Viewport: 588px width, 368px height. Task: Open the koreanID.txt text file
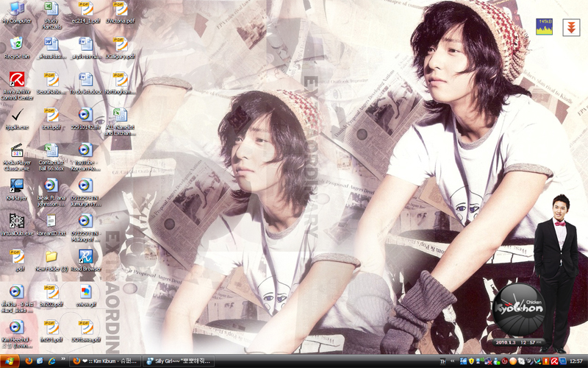51,224
